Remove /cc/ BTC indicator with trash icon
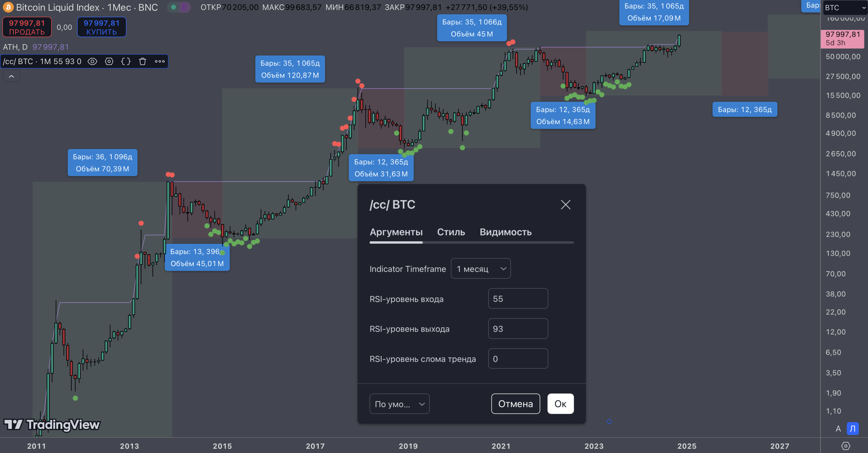This screenshot has height=453, width=868. click(x=142, y=61)
